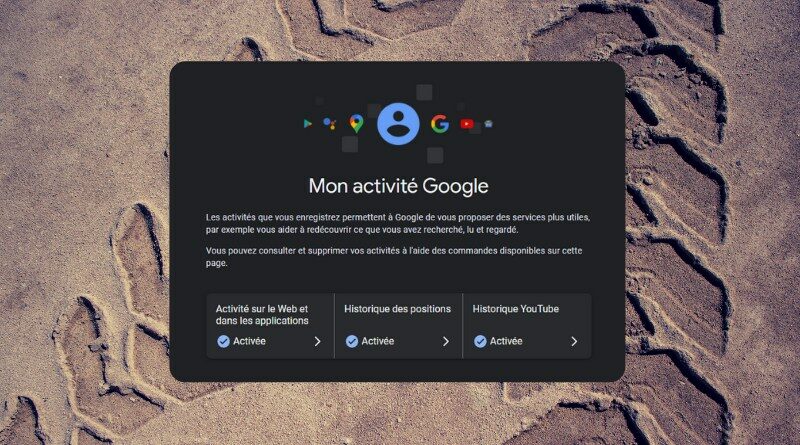Click the Mon activité Google heading
This screenshot has height=445, width=800.
coord(398,186)
